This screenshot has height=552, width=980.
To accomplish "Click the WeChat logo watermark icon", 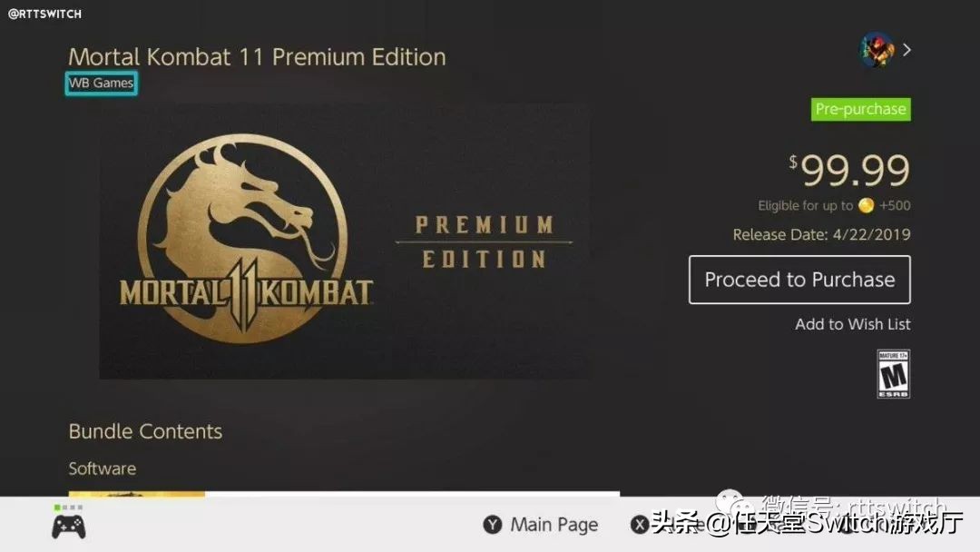I will (x=734, y=504).
